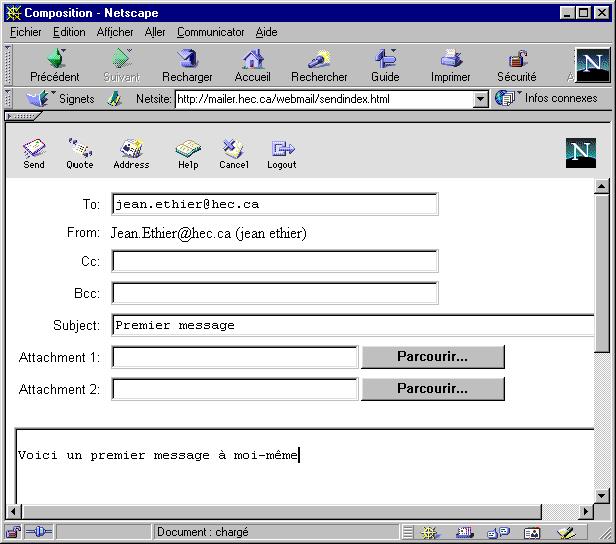Screen dimensions: 616x544
Task: Collapse the location toolbar grip handle
Action: click(8, 99)
